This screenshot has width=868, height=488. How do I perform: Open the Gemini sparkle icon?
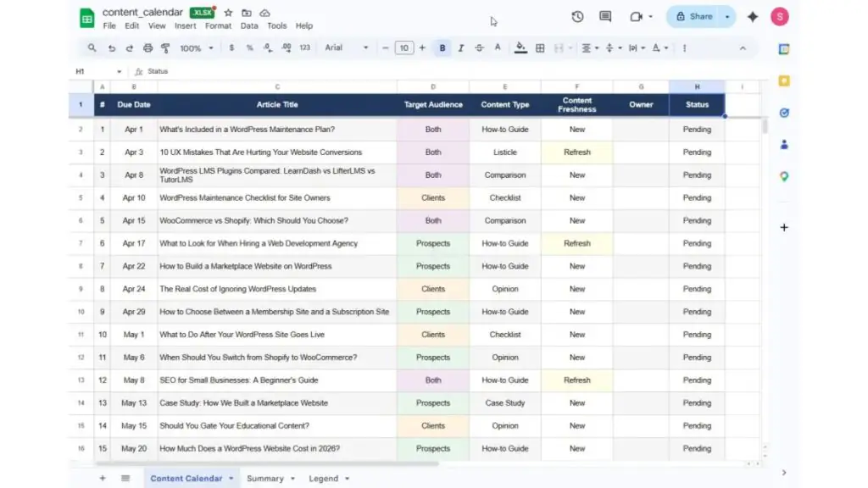point(753,17)
